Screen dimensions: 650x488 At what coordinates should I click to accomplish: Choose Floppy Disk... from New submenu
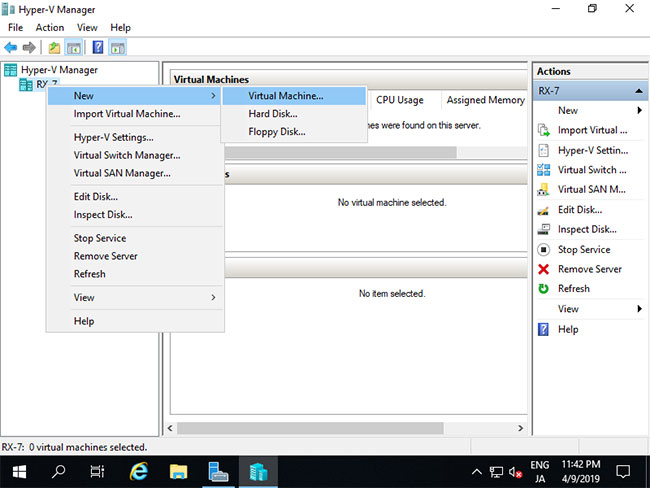pos(294,132)
